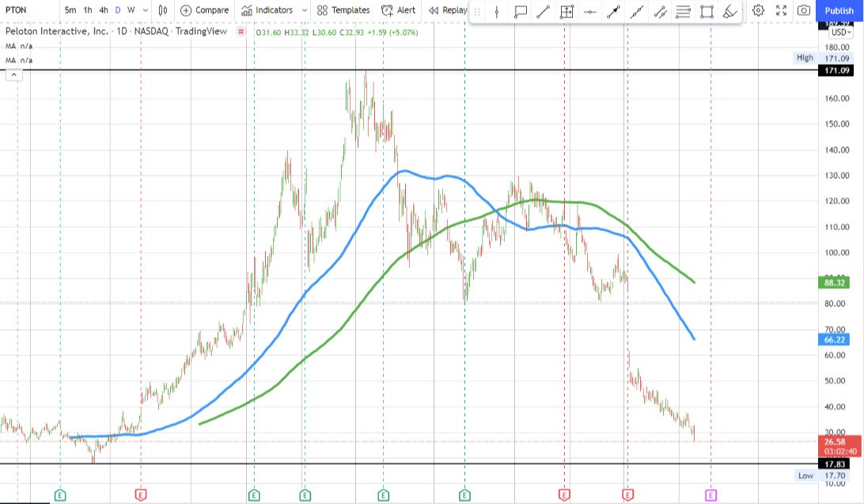864x504 pixels.
Task: Select the eraser tool
Action: click(729, 11)
